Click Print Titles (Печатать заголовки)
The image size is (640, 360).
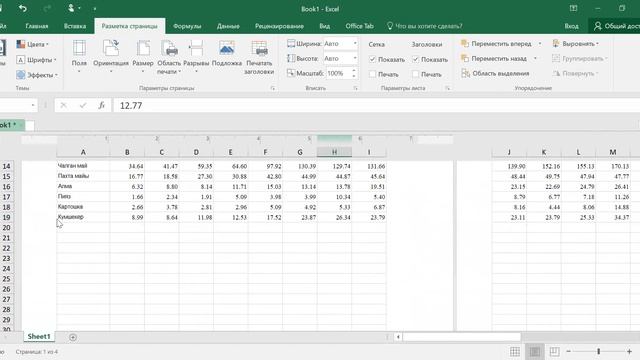coord(259,57)
